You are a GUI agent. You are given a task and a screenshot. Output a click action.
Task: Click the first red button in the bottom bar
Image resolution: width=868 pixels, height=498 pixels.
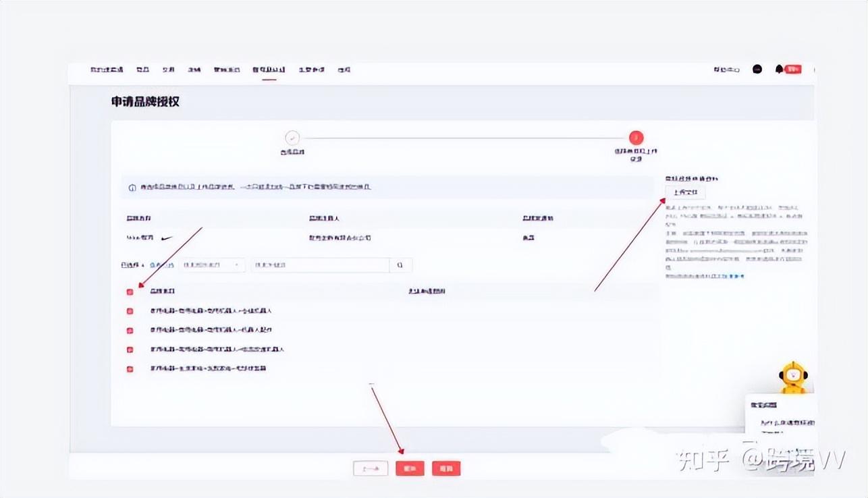[410, 468]
